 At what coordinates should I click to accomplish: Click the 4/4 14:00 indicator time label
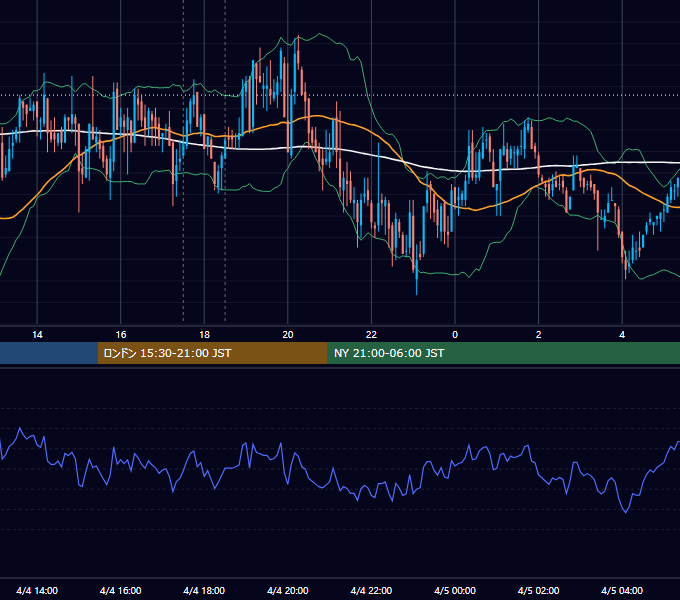(37, 590)
